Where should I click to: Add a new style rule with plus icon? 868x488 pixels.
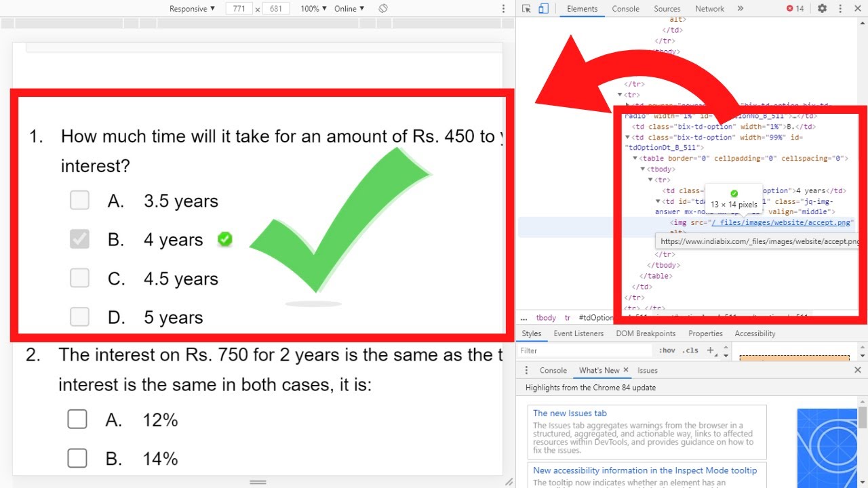click(710, 350)
